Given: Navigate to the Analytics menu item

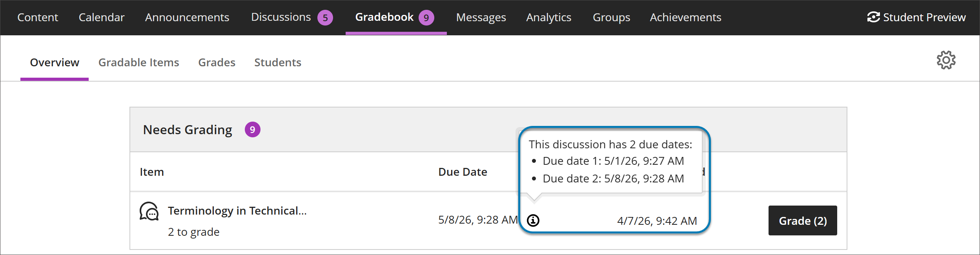Looking at the screenshot, I should click(x=548, y=17).
